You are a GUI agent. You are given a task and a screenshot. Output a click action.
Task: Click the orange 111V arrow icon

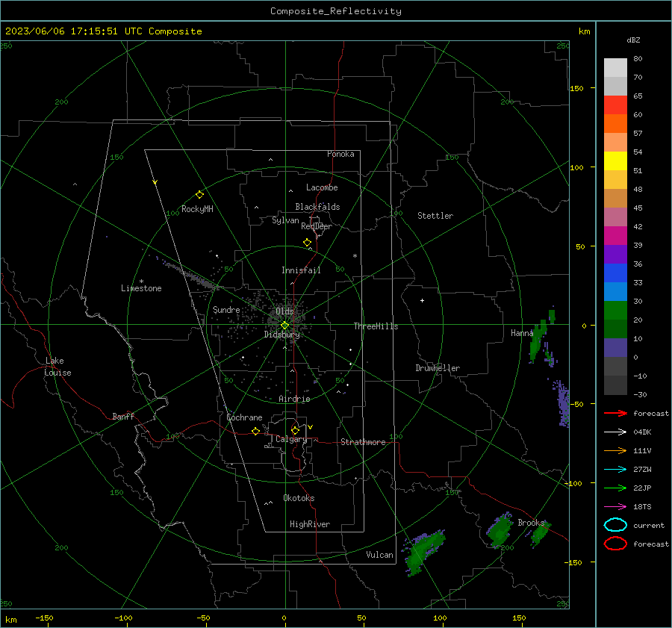click(x=615, y=450)
